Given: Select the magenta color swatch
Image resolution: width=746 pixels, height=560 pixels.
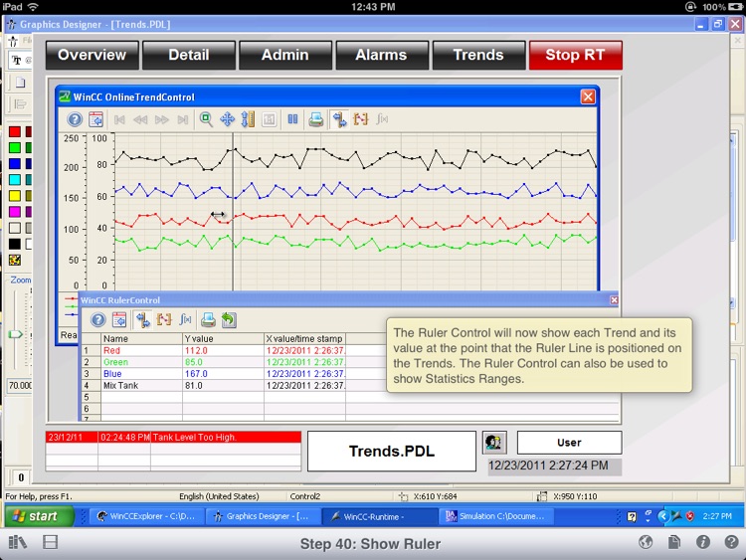Looking at the screenshot, I should [x=15, y=212].
